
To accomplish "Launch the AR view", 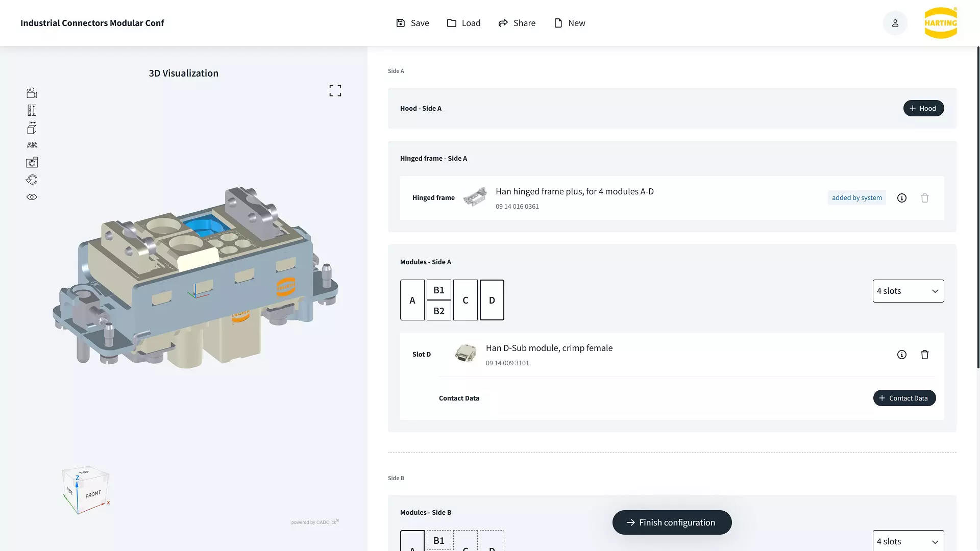I will pyautogui.click(x=32, y=145).
